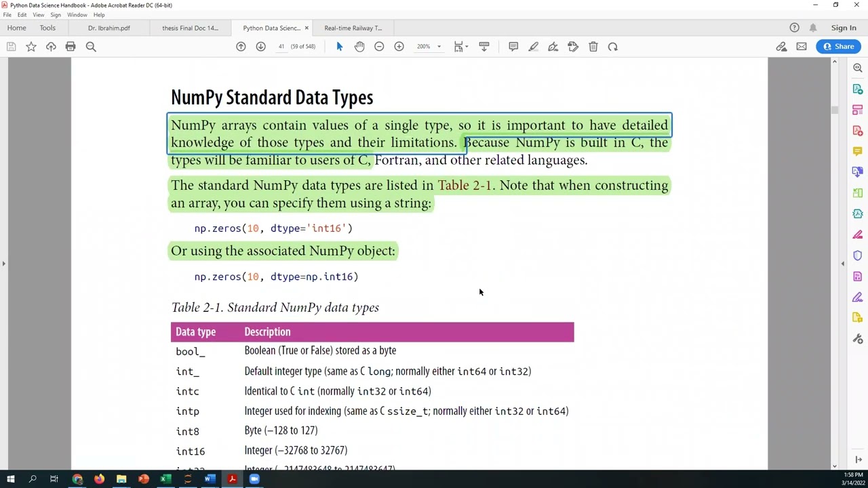This screenshot has width=868, height=488.
Task: Go to next page arrow
Action: pos(260,47)
